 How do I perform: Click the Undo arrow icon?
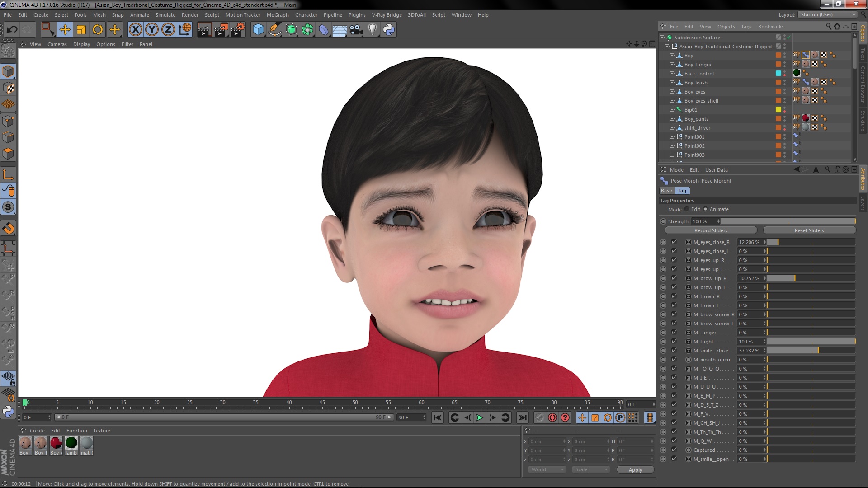coord(12,30)
